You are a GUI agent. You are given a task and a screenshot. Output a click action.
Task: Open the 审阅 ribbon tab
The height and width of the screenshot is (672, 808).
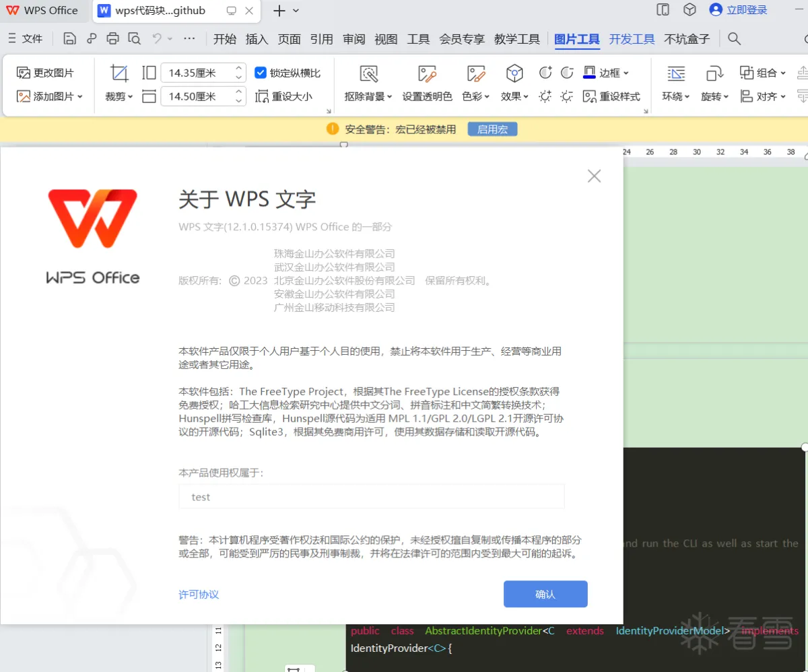354,39
